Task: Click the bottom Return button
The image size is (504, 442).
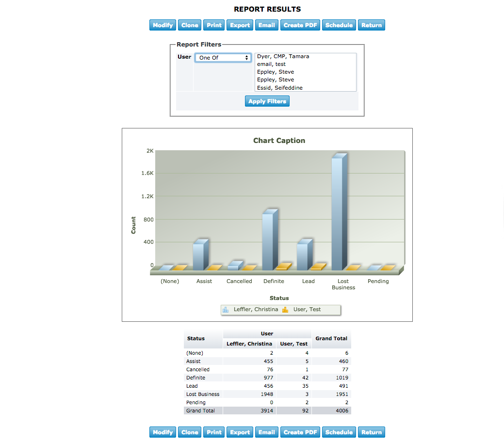Action: click(371, 432)
